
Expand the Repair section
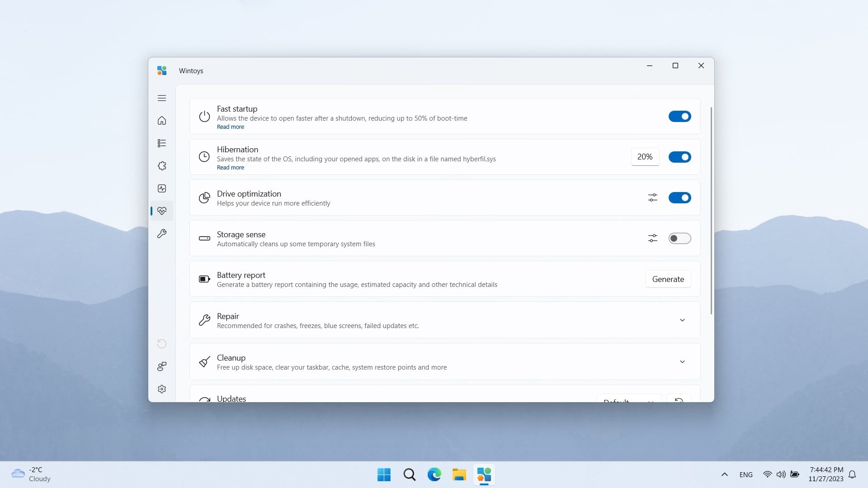tap(682, 320)
